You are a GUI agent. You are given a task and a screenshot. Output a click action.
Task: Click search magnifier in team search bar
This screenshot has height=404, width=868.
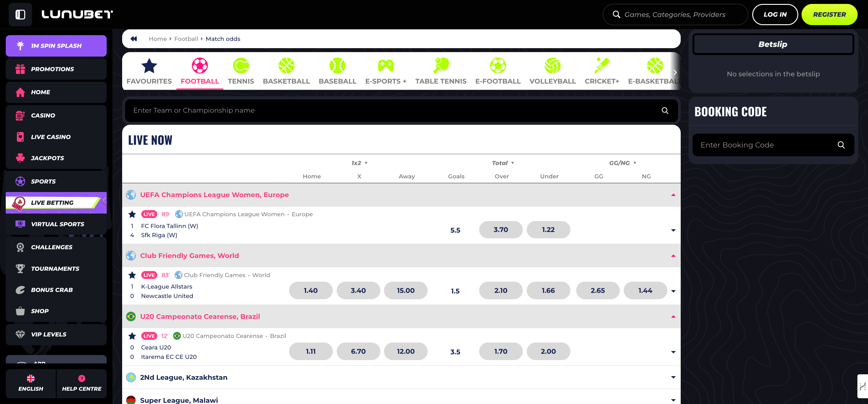[665, 111]
